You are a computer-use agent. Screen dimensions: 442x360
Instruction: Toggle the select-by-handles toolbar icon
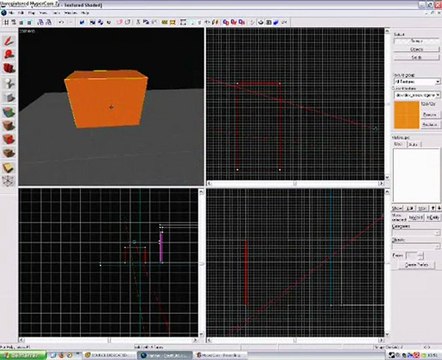coord(183,22)
